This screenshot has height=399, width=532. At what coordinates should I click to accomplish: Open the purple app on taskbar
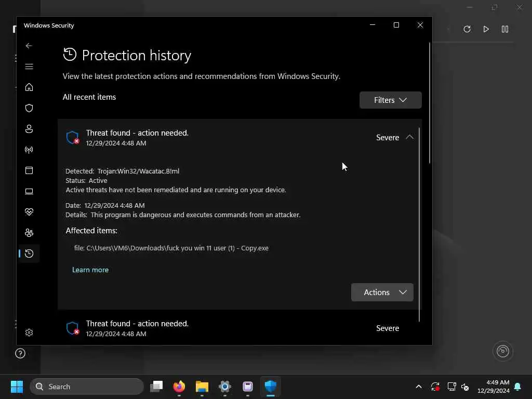(x=248, y=387)
